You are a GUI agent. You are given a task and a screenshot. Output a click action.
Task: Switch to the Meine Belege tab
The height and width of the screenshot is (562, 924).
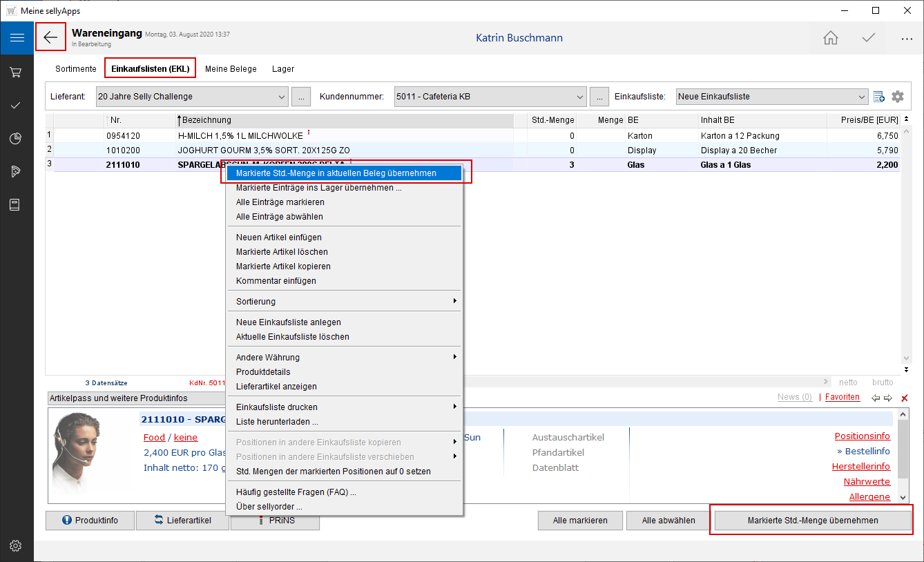[231, 69]
